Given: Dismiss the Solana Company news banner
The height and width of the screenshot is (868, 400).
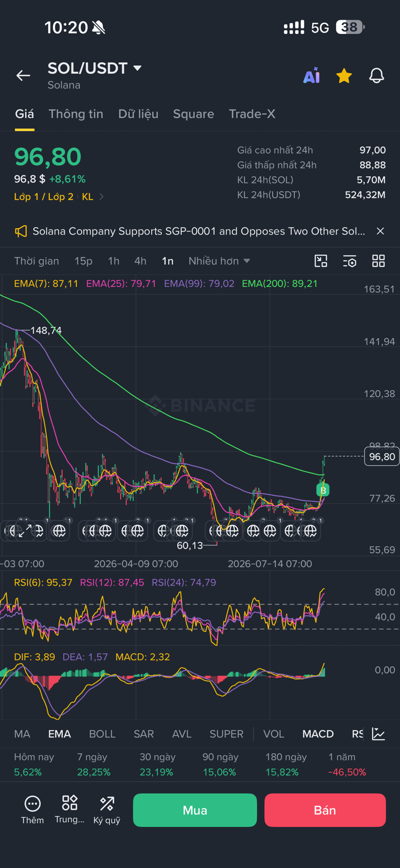Looking at the screenshot, I should (380, 231).
